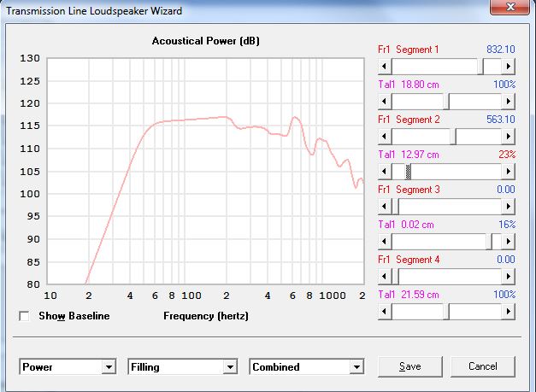This screenshot has height=392, width=536.
Task: Click left arrow of Fr1 Segment 1 slider
Action: click(385, 67)
